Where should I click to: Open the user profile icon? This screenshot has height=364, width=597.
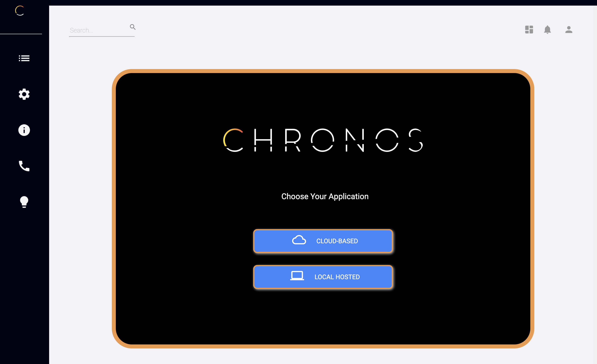coord(569,30)
